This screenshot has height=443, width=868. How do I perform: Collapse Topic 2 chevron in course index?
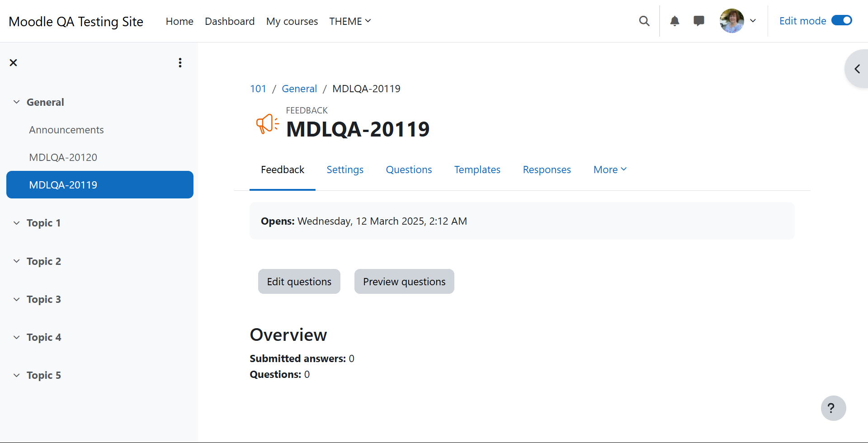point(17,261)
